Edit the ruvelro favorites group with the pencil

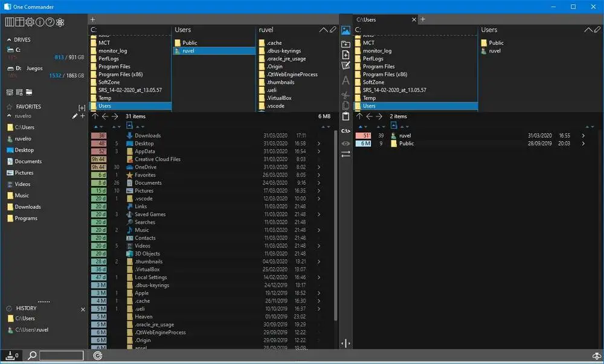(x=75, y=116)
